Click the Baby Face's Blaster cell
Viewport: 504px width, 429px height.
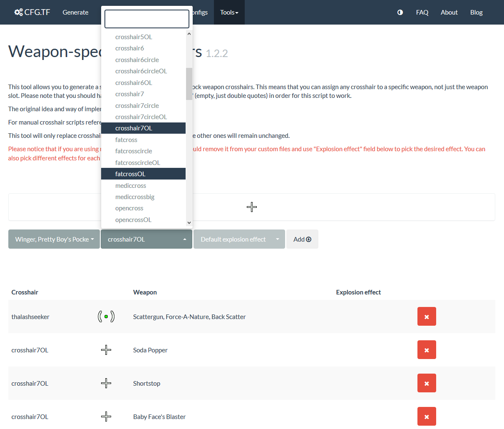(x=159, y=417)
